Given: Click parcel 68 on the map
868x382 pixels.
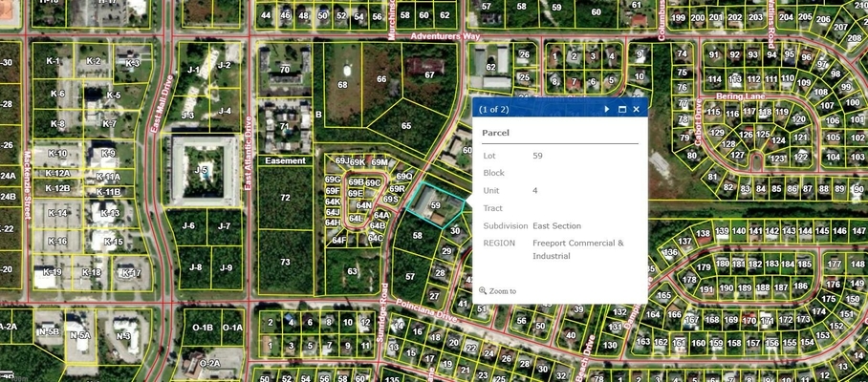Looking at the screenshot, I should (x=342, y=84).
